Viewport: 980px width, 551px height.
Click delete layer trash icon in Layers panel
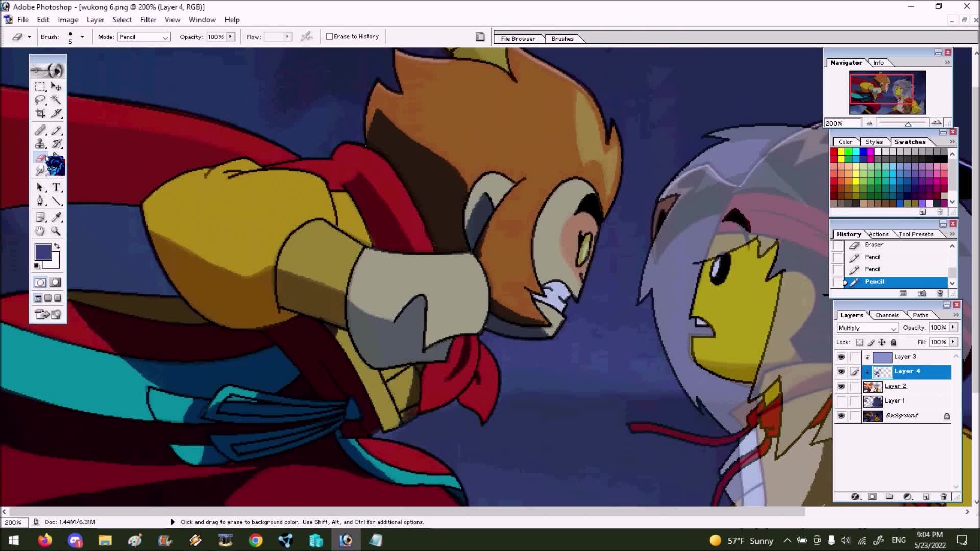pos(943,497)
